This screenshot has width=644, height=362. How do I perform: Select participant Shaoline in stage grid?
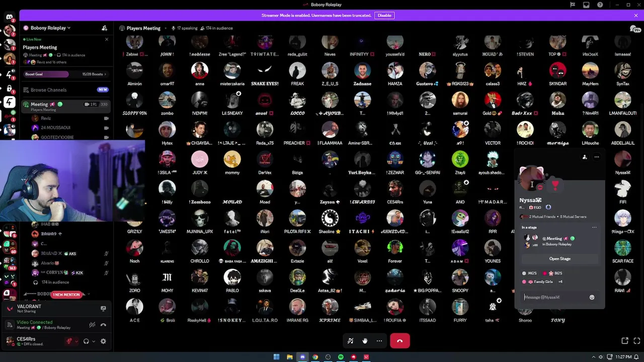pyautogui.click(x=330, y=222)
